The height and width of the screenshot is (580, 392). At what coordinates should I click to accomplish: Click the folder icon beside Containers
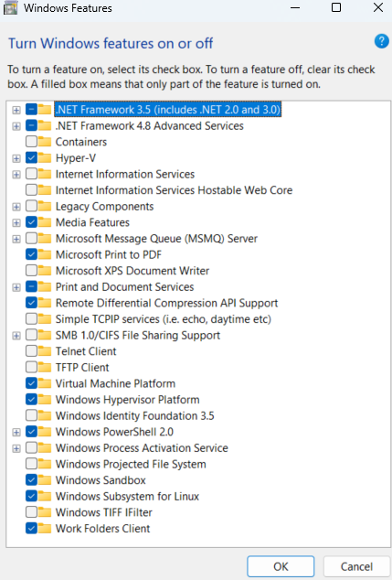(x=45, y=142)
